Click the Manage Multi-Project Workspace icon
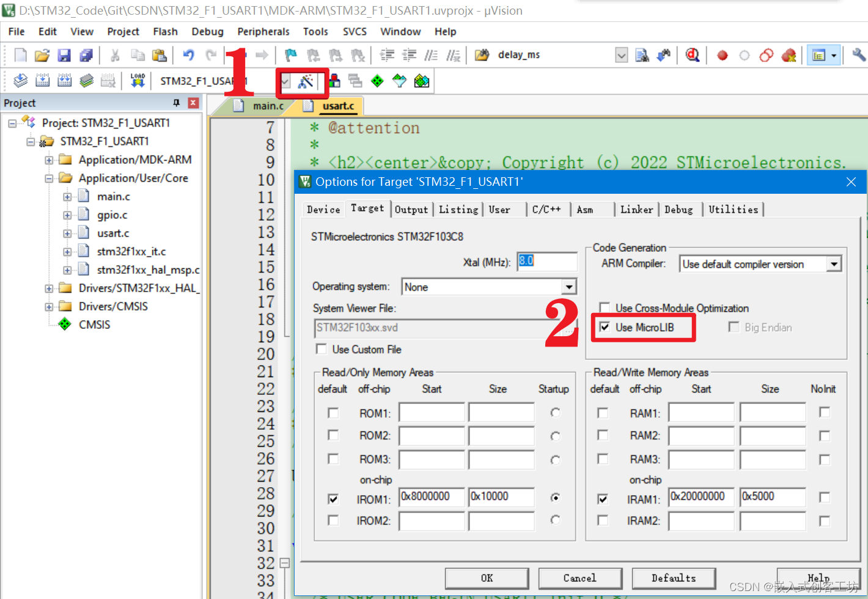868x599 pixels. 355,81
